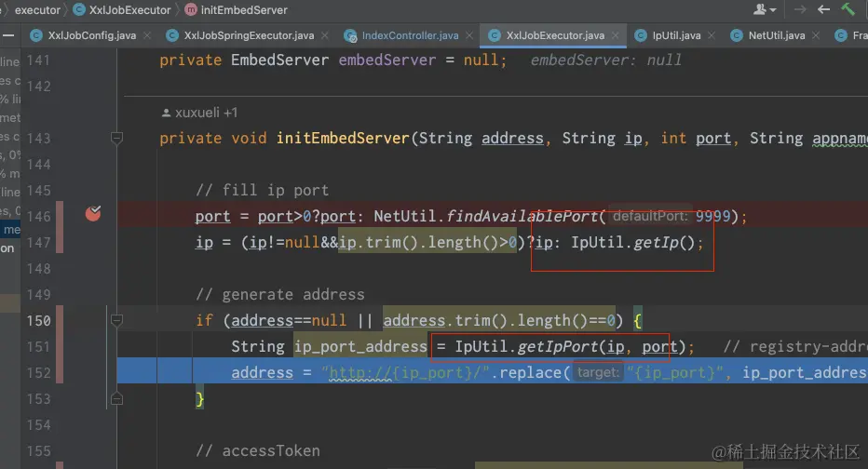Close the XxlJobExecutor.java tab

[x=615, y=35]
